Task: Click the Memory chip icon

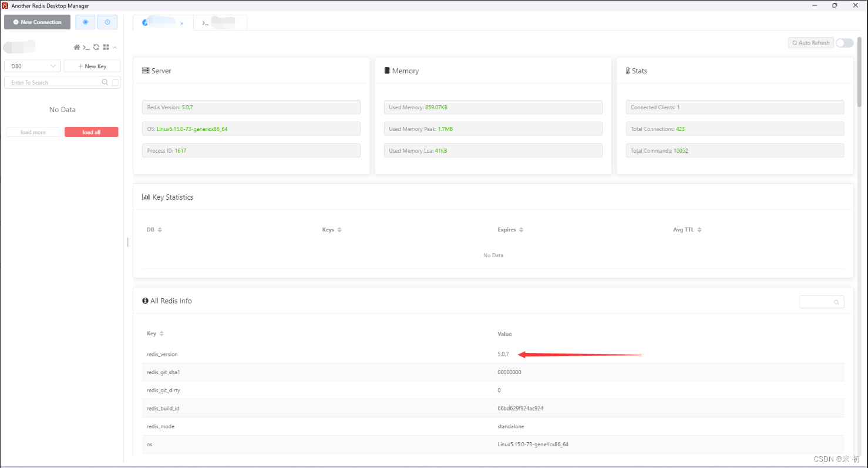Action: click(386, 70)
